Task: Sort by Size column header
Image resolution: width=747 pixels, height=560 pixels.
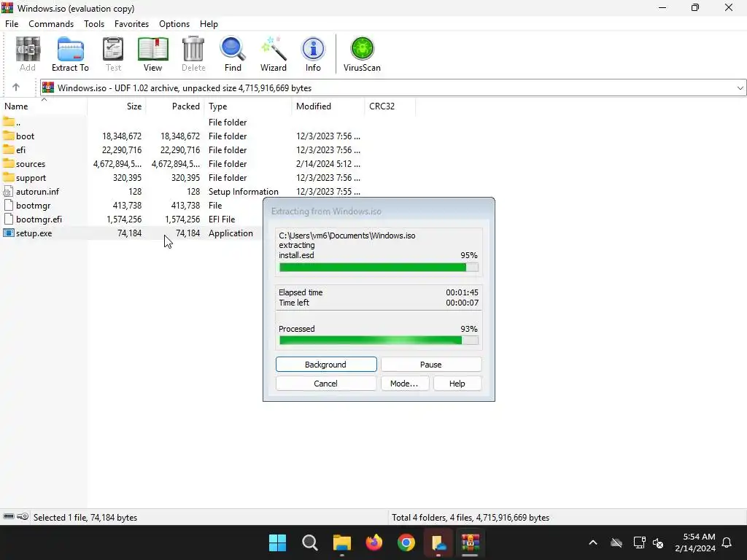Action: [x=117, y=106]
